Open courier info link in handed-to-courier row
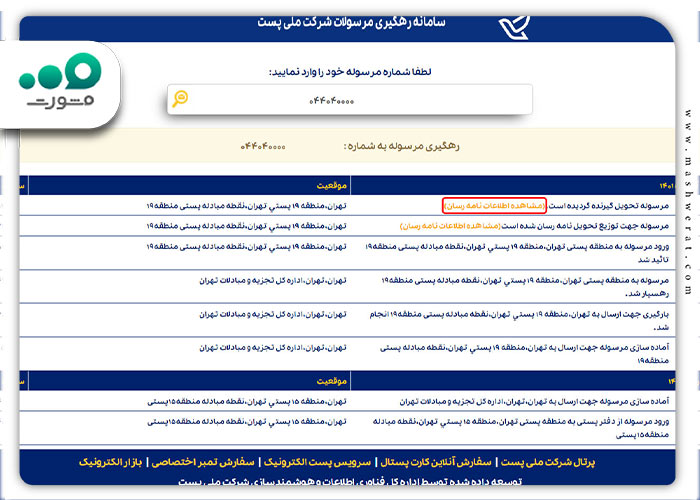Image resolution: width=700 pixels, height=500 pixels. [450, 226]
